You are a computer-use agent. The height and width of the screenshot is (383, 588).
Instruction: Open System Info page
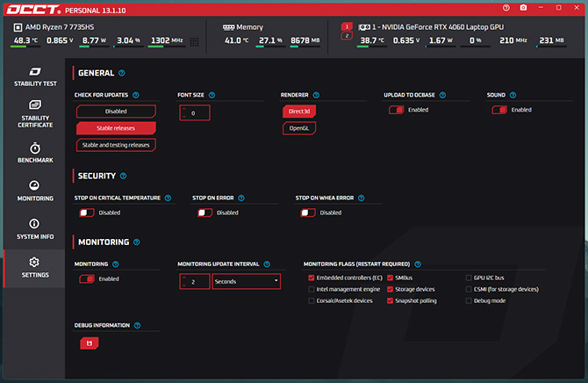point(35,229)
